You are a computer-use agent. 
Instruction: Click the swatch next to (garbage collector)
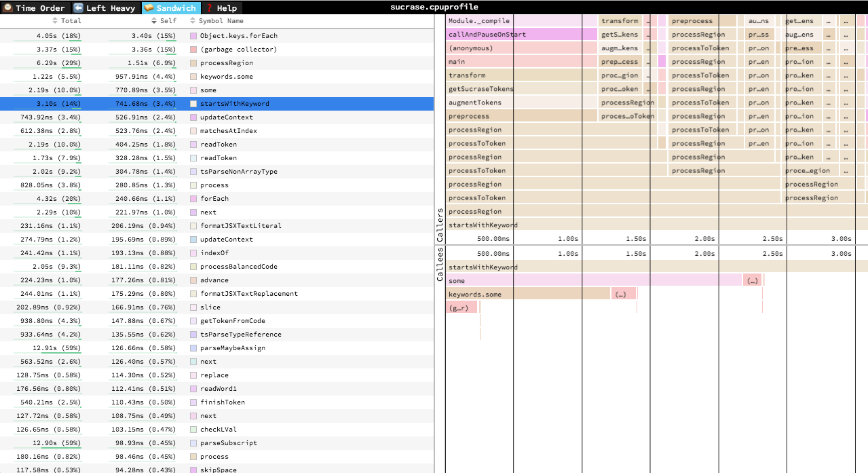(x=193, y=50)
